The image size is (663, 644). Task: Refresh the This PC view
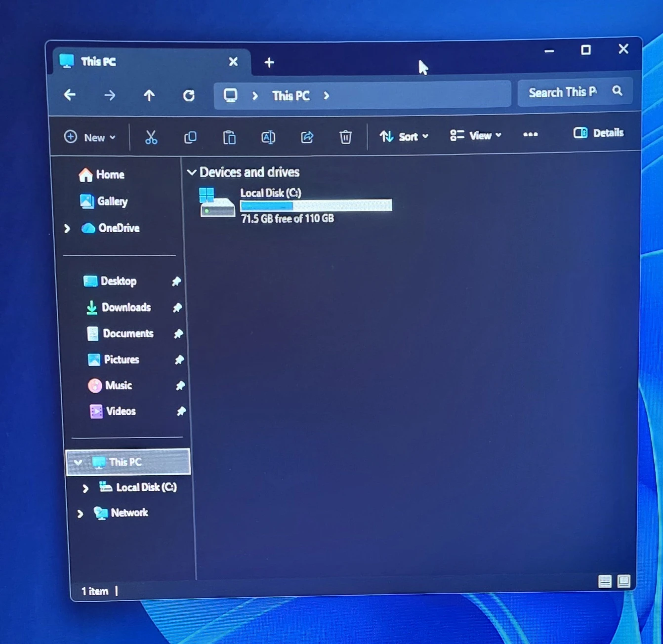(x=189, y=95)
